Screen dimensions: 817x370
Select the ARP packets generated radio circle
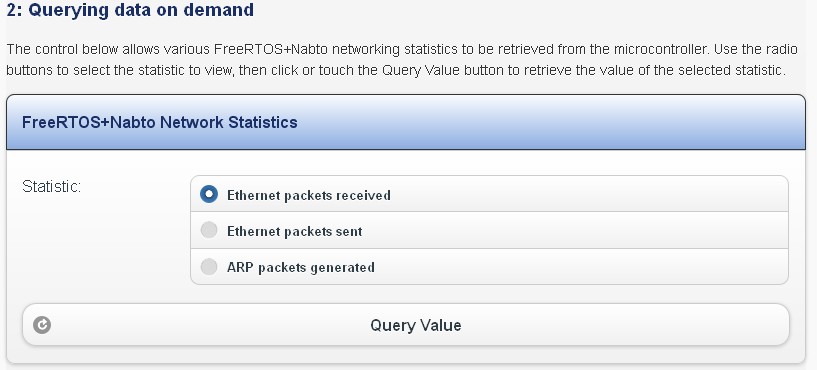point(209,267)
